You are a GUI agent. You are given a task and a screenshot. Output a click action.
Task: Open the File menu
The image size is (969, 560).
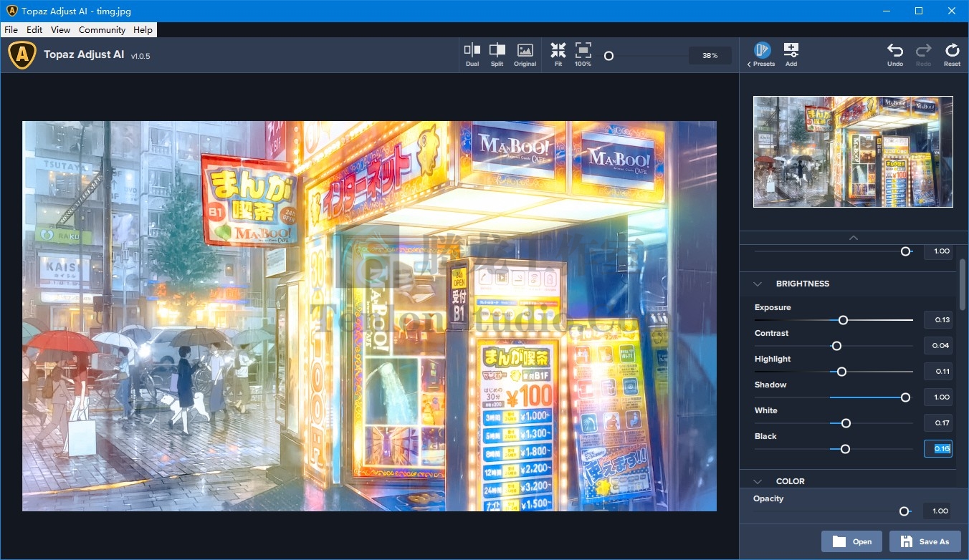point(11,30)
